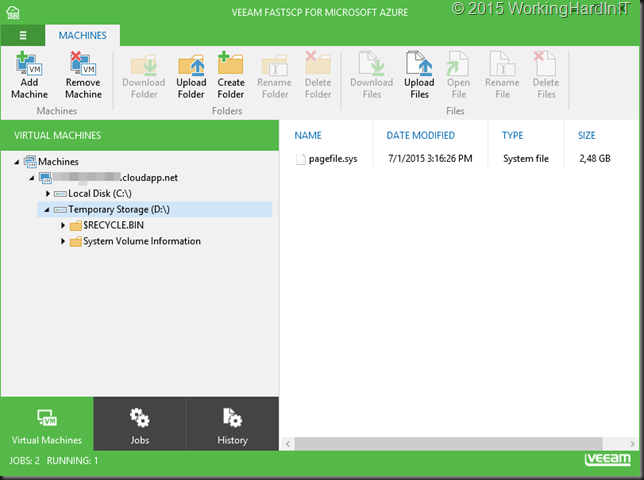The width and height of the screenshot is (644, 480).
Task: Switch to the Machines ribbon tab
Action: point(83,35)
